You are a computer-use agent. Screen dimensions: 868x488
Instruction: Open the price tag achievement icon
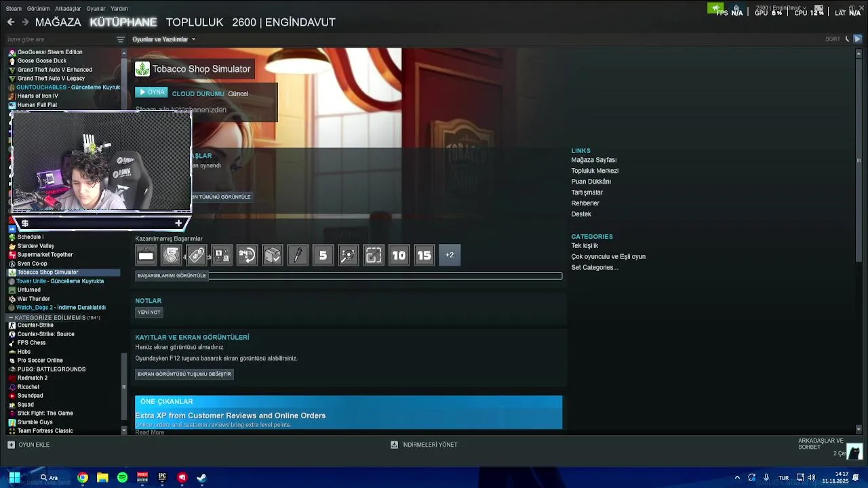tap(196, 256)
